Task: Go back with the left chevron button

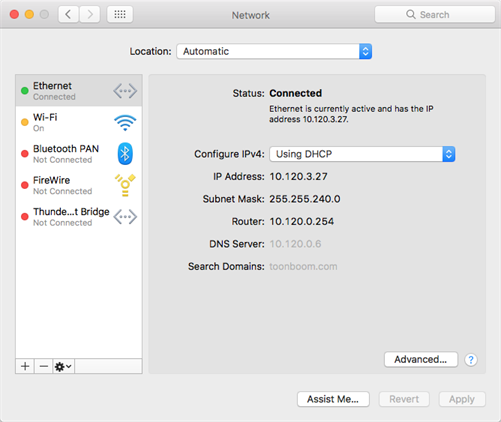Action: pos(68,14)
